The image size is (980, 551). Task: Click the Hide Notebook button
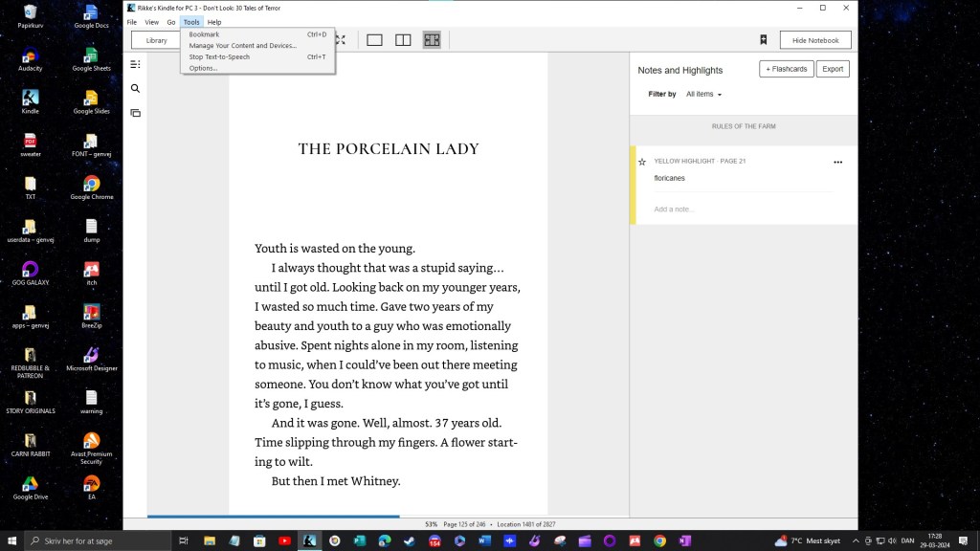click(x=815, y=40)
